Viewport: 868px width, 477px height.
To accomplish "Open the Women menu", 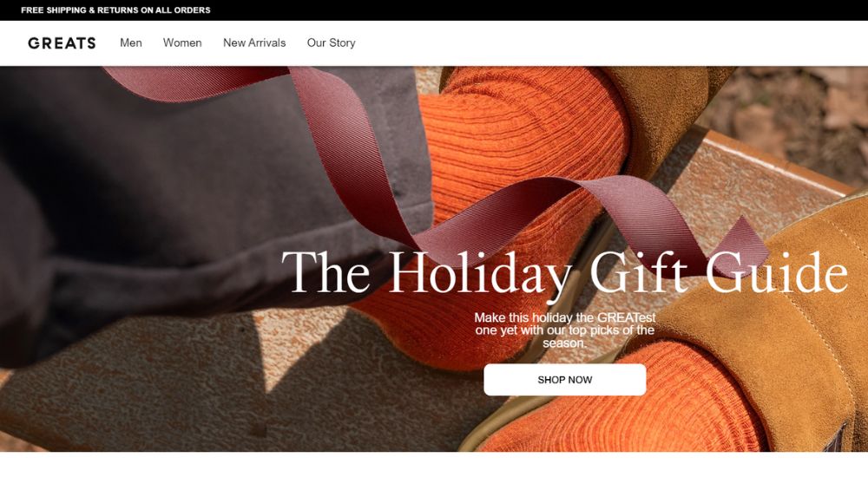I will (182, 42).
